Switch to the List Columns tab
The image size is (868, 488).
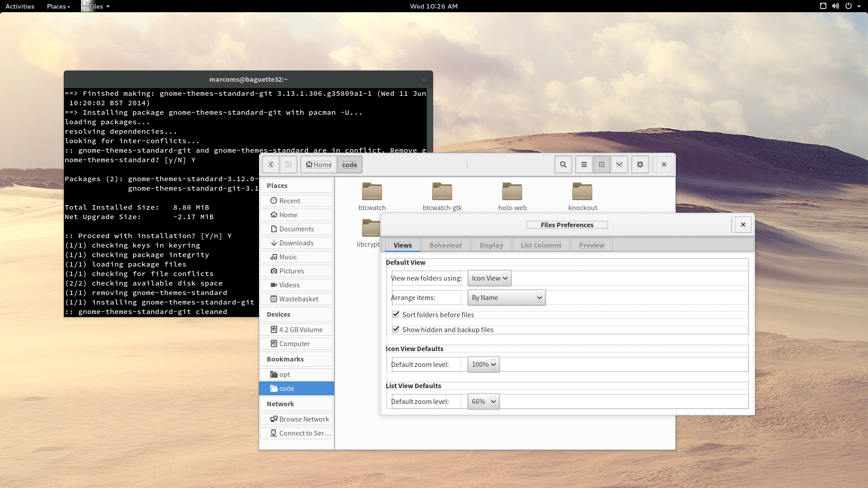pos(541,245)
